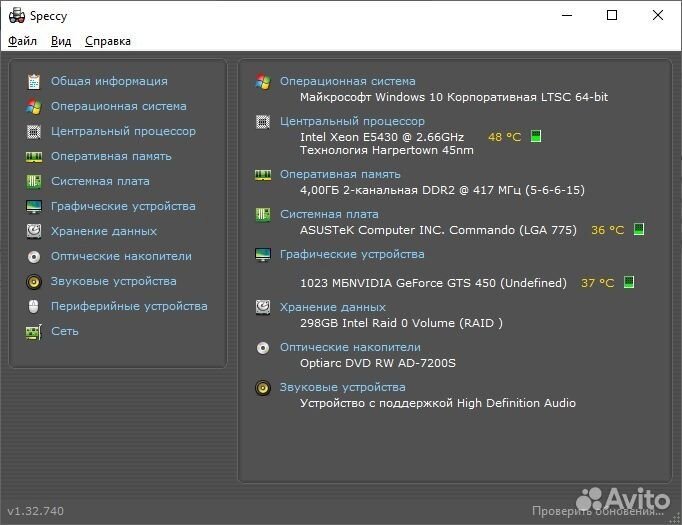Click the High Definition Audio device text
This screenshot has width=682, height=525.
pos(438,403)
